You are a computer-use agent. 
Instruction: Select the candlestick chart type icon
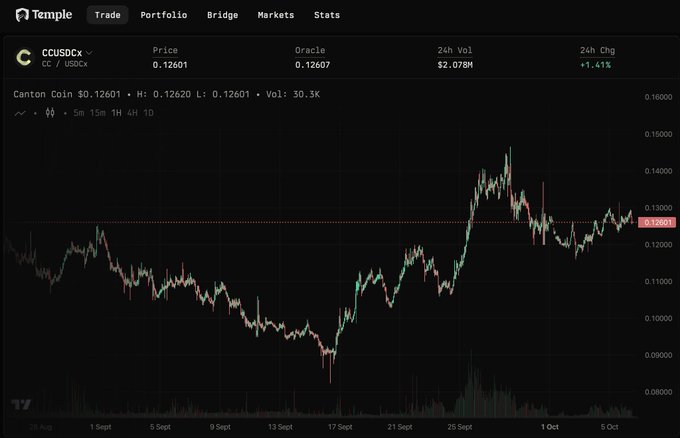coord(50,113)
